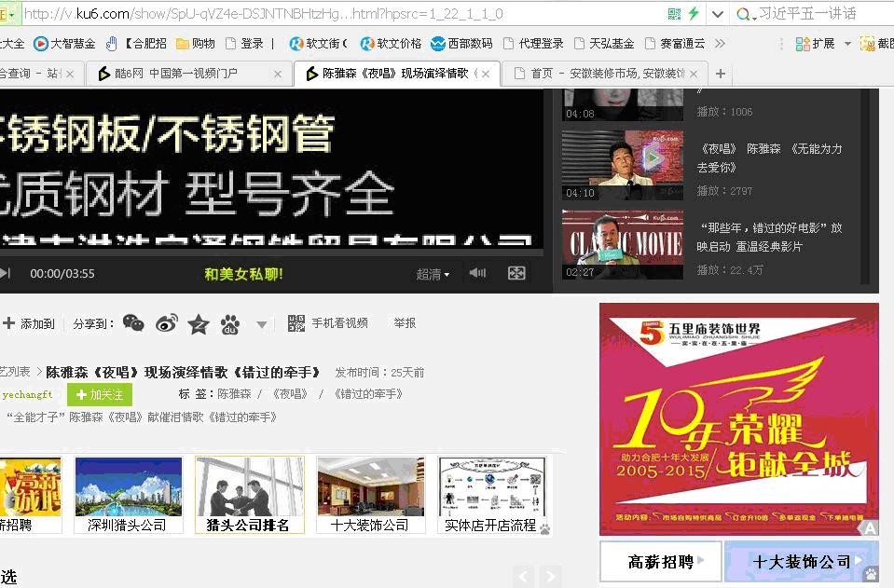Open the CLASSIC MOVIE video thumbnail
Screen dimensions: 894x588
(623, 244)
